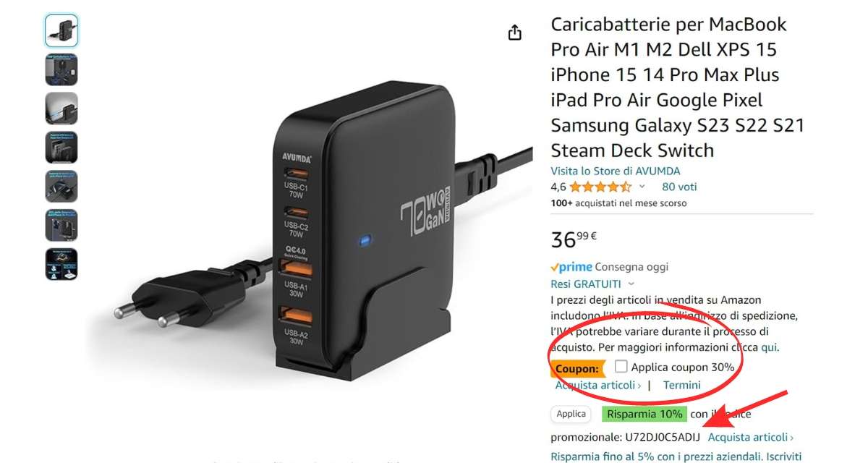Select the third product thumbnail
The width and height of the screenshot is (868, 463).
[61, 109]
